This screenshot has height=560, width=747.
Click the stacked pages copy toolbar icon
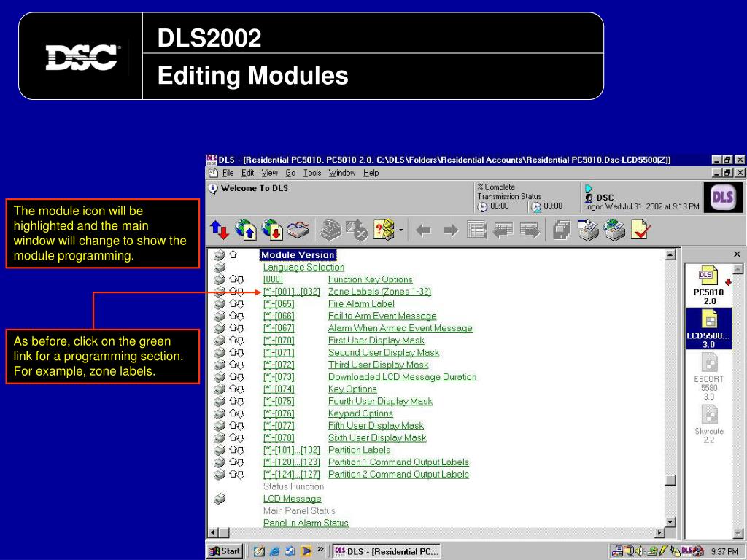tap(562, 230)
